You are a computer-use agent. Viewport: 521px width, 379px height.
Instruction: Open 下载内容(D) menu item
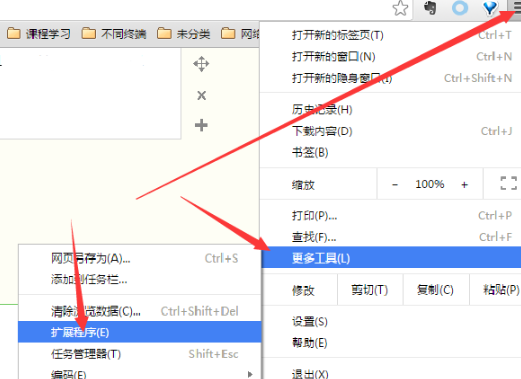click(391, 131)
